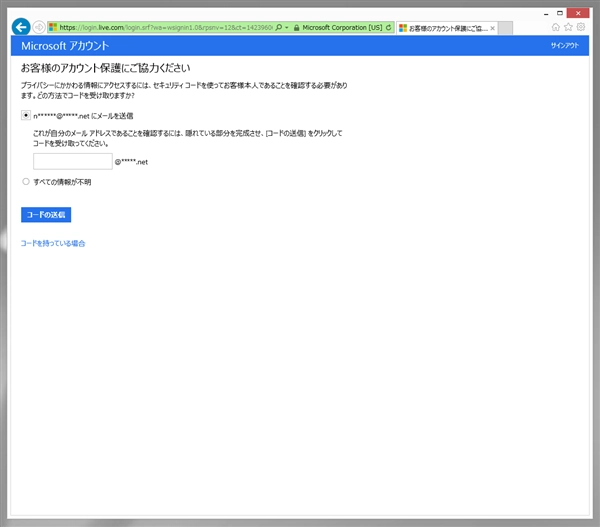Open Favorites star icon
The image size is (600, 527).
tap(568, 27)
